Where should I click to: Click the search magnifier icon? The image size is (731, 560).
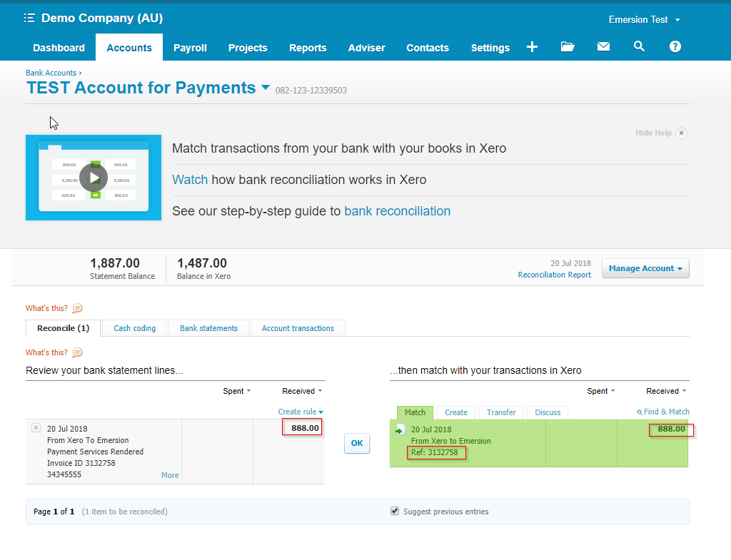click(x=639, y=47)
